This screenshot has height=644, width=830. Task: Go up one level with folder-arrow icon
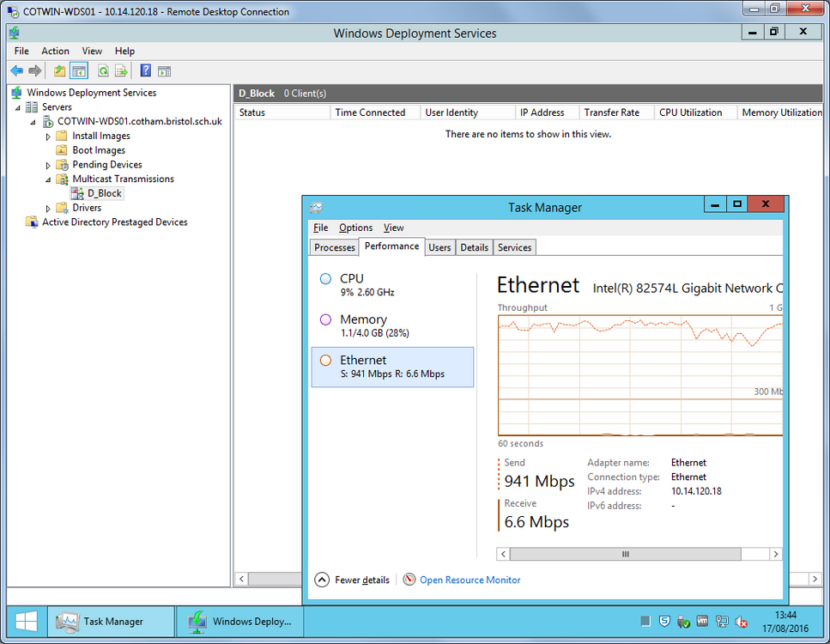coord(60,70)
